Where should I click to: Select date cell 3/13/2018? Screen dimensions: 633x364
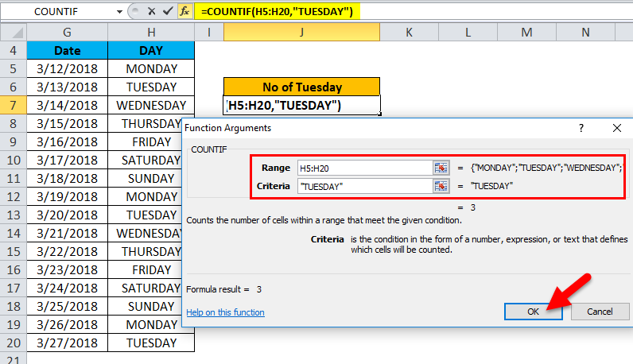tap(67, 87)
